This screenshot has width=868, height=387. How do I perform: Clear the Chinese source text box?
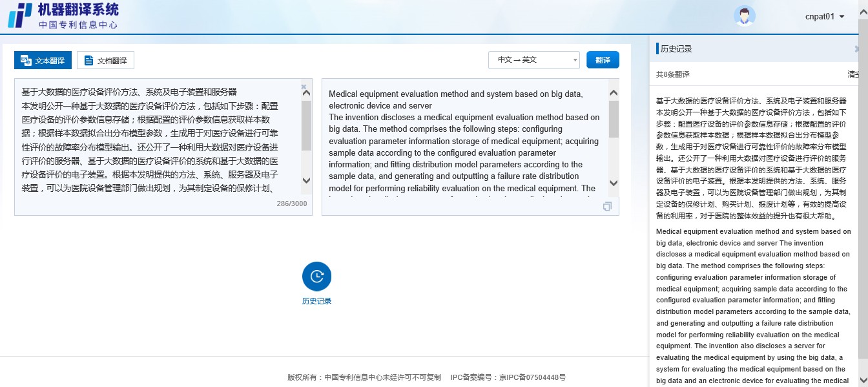coord(304,87)
